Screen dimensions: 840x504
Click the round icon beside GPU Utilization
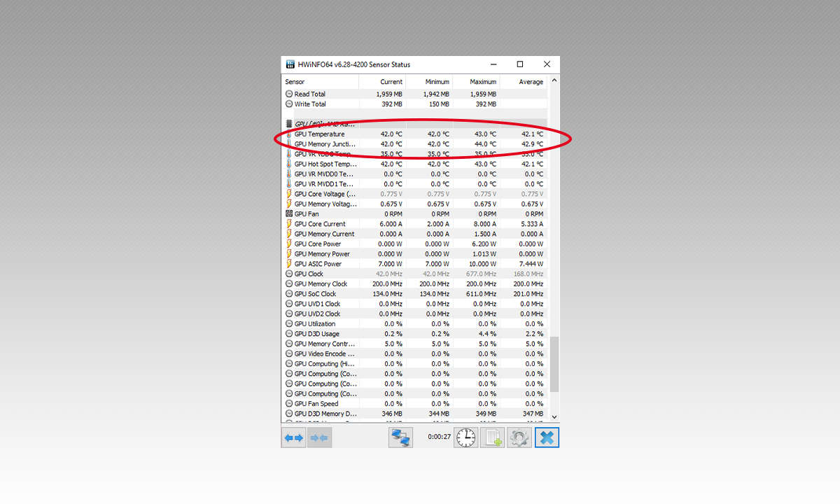[x=289, y=323]
